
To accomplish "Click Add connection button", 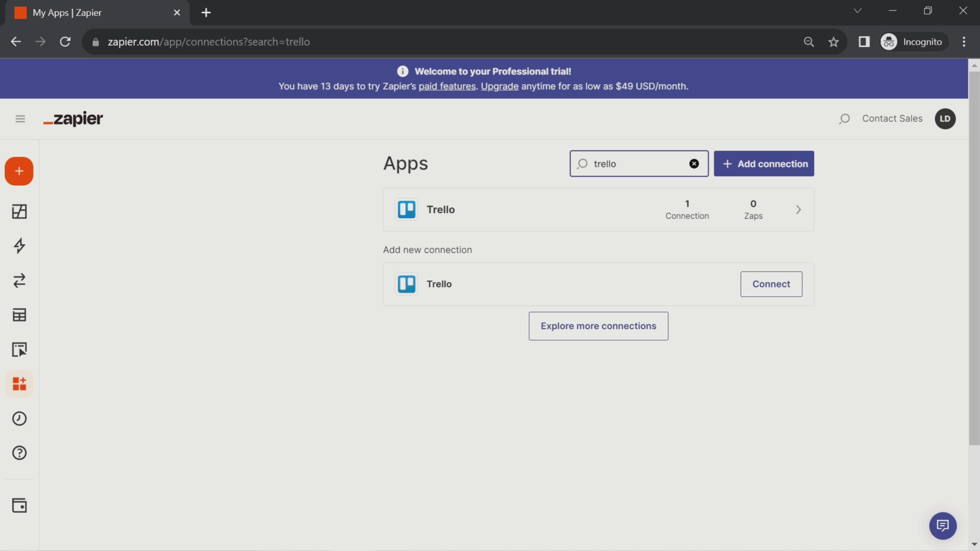I will (x=764, y=164).
